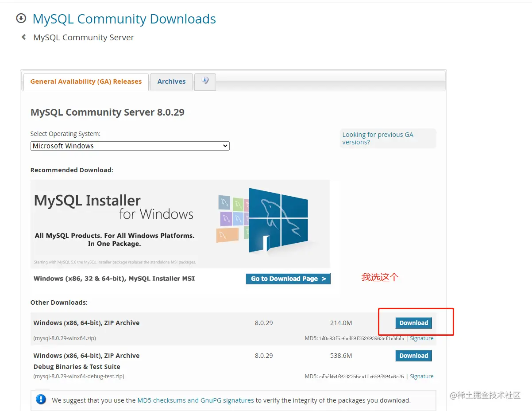Go back to MySQL Community Server

point(84,38)
